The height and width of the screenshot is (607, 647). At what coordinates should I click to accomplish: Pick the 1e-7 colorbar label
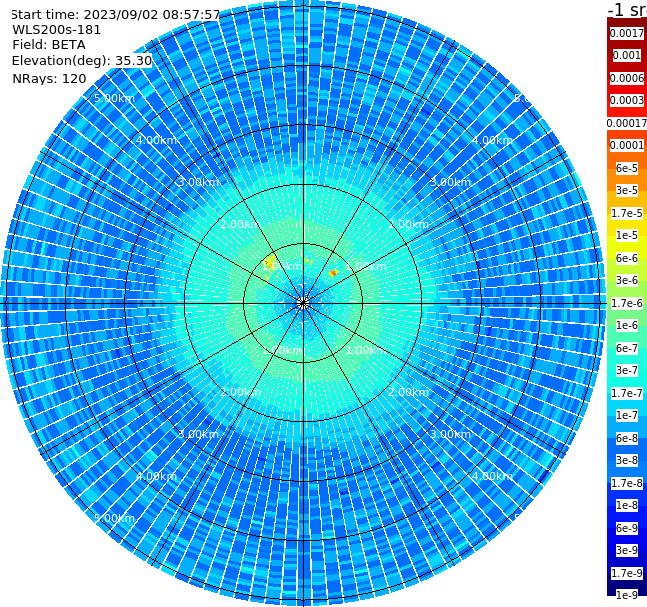pyautogui.click(x=627, y=415)
